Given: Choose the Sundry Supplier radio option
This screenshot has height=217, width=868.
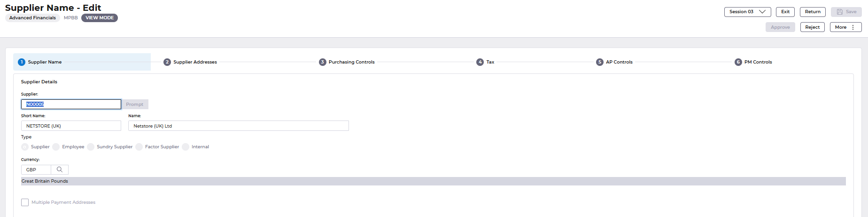Looking at the screenshot, I should click(91, 147).
